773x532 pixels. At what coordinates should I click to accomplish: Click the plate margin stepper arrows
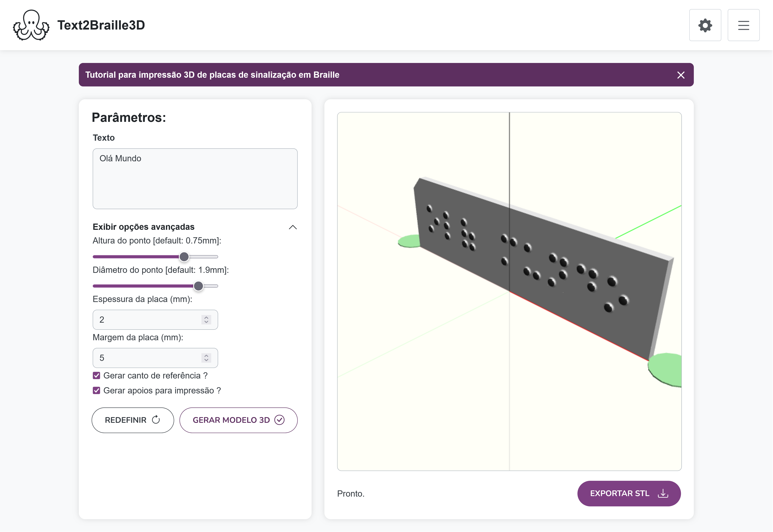tap(206, 358)
